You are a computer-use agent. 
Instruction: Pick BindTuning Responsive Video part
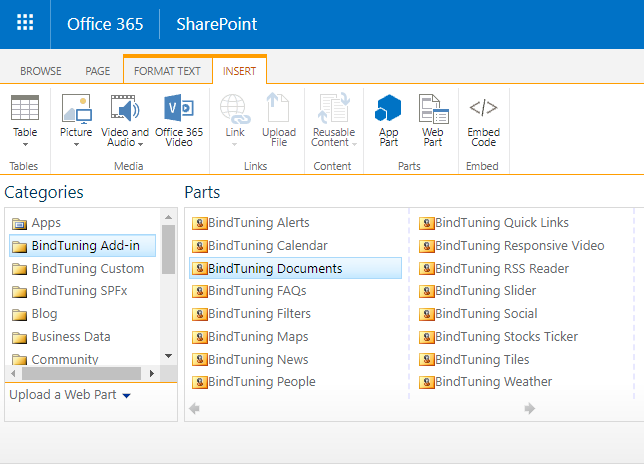click(512, 246)
